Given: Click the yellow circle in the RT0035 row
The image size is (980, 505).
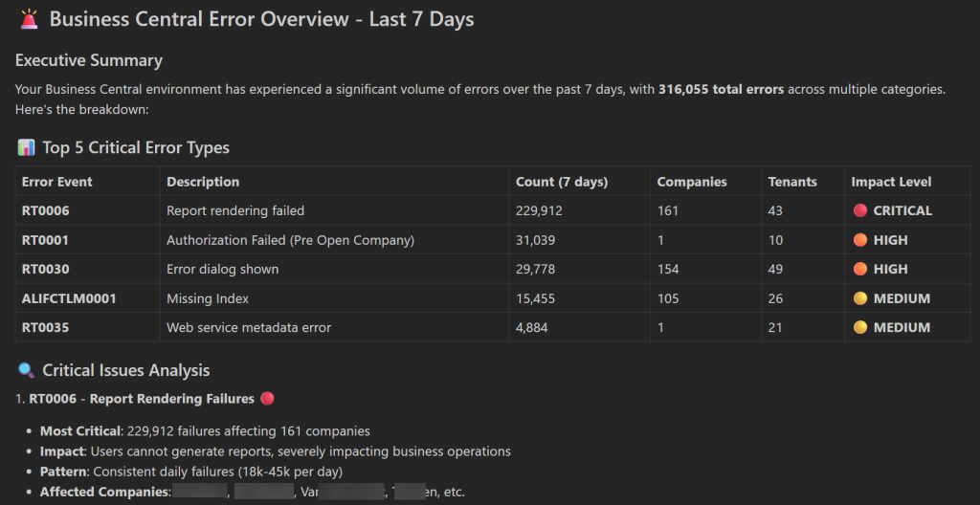Looking at the screenshot, I should [x=860, y=327].
